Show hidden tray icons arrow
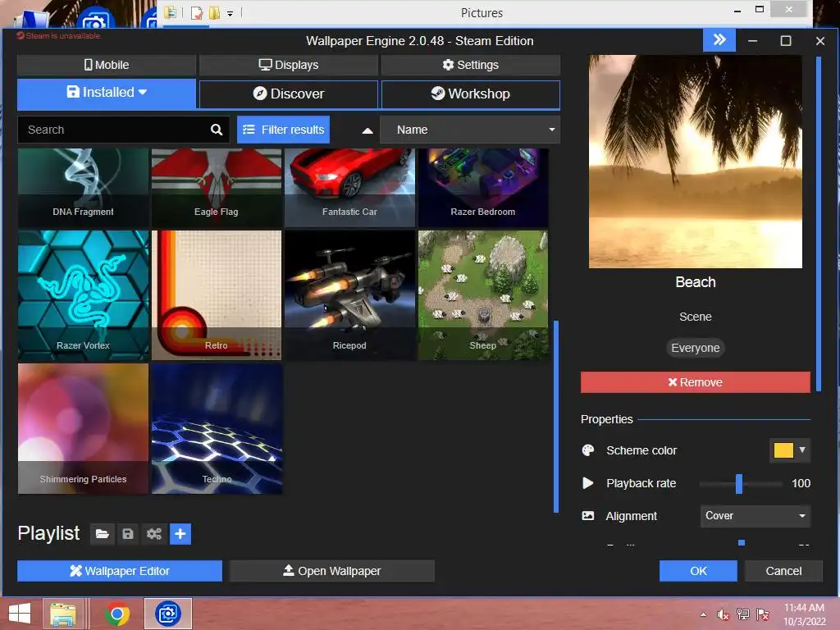840x630 pixels. (703, 614)
